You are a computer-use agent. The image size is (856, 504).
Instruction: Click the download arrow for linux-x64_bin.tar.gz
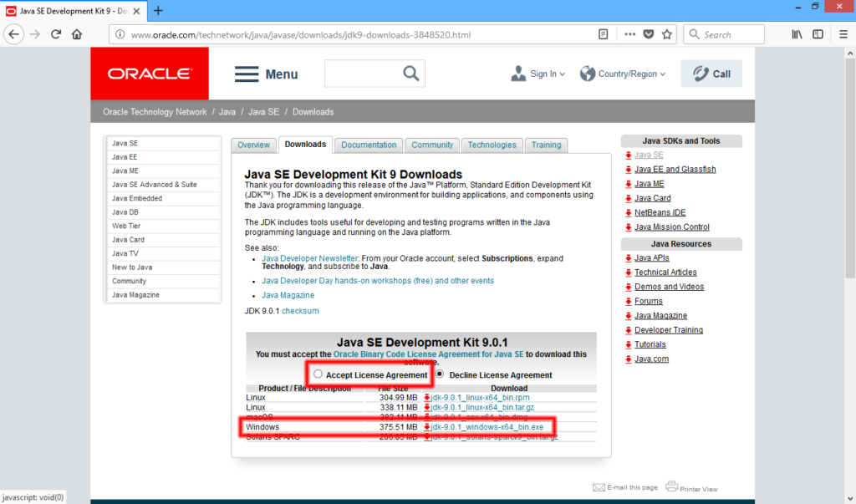(427, 407)
